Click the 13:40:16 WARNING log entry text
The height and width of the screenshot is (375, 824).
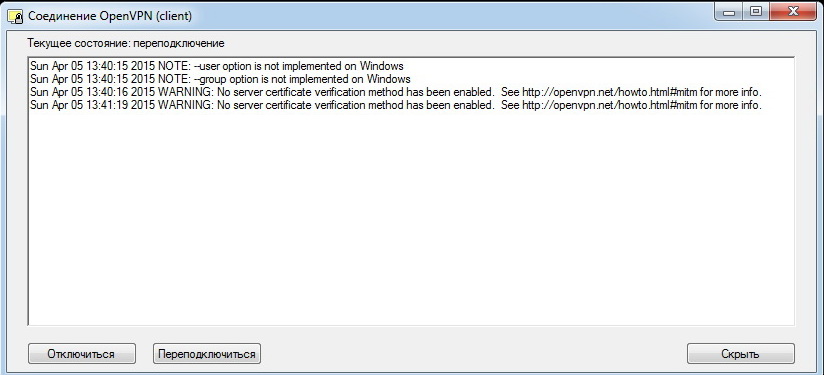coord(396,92)
